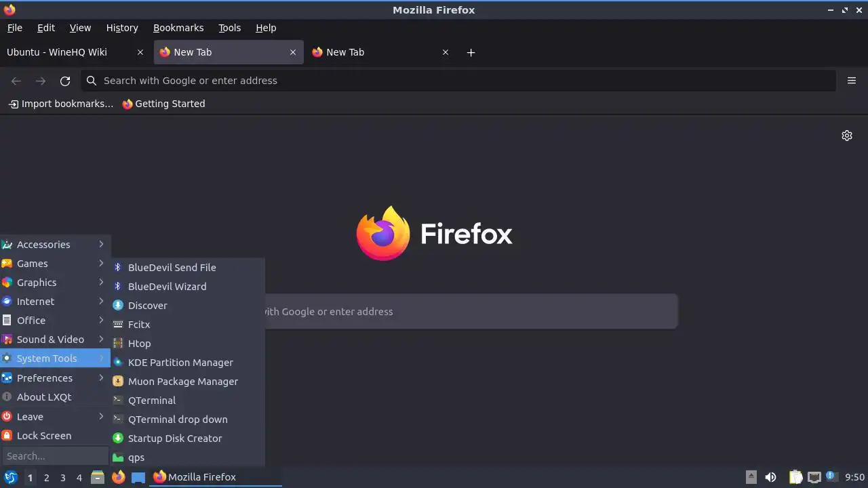Close the active New Tab
The width and height of the screenshot is (868, 488).
293,52
